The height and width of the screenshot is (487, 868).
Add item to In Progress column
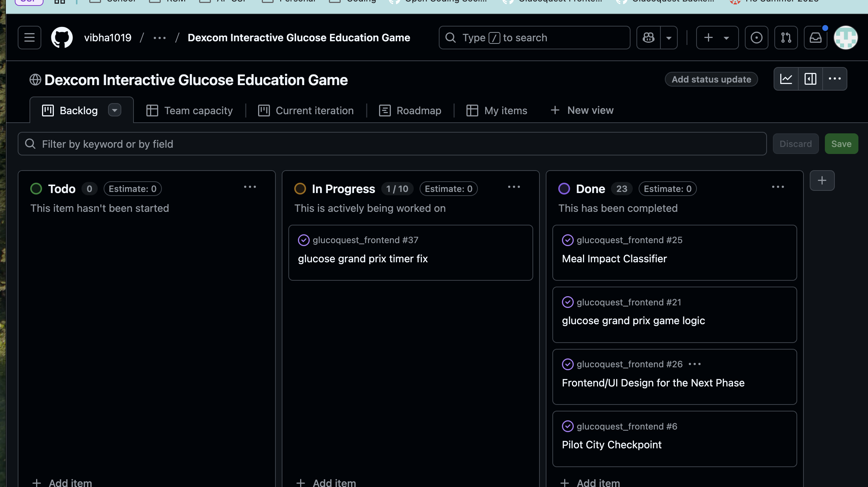(326, 482)
